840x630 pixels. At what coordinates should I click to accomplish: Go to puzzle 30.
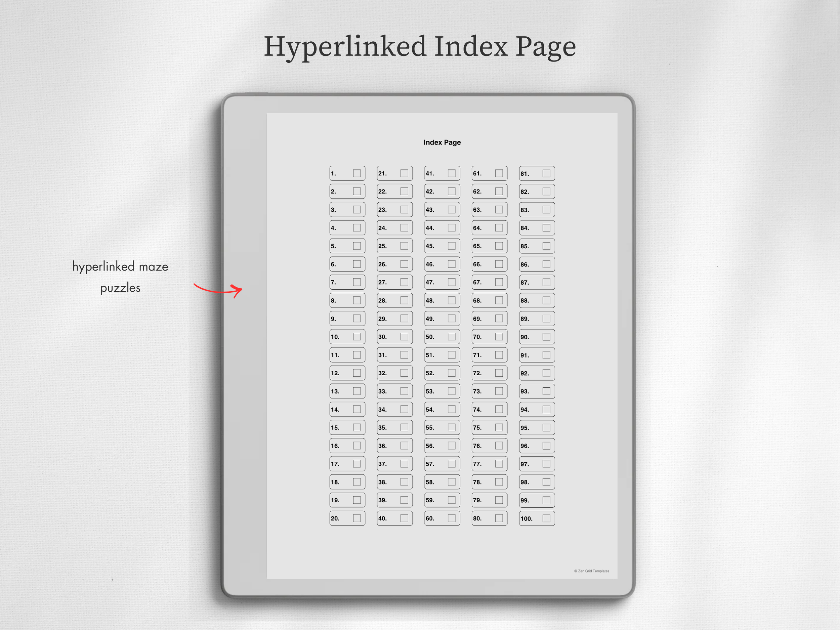(394, 336)
